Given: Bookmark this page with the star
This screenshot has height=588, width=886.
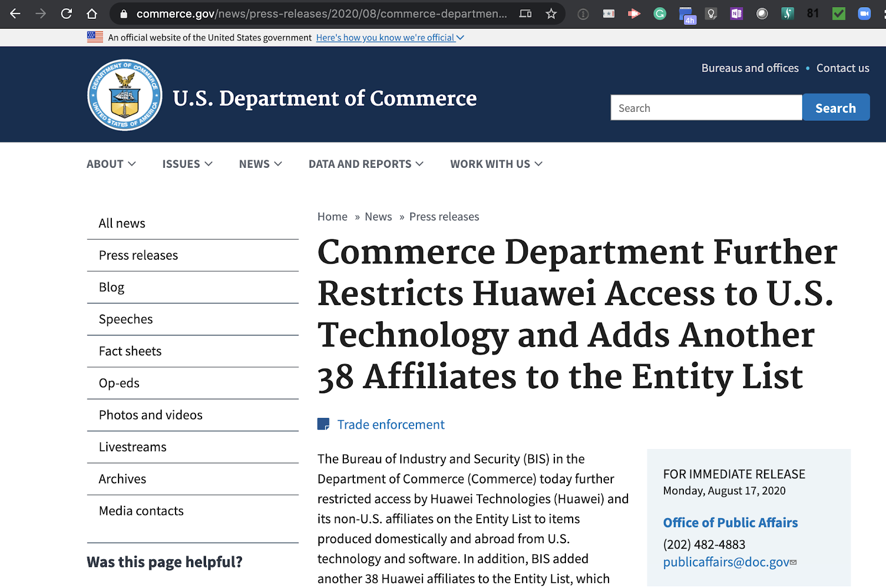Looking at the screenshot, I should (551, 14).
